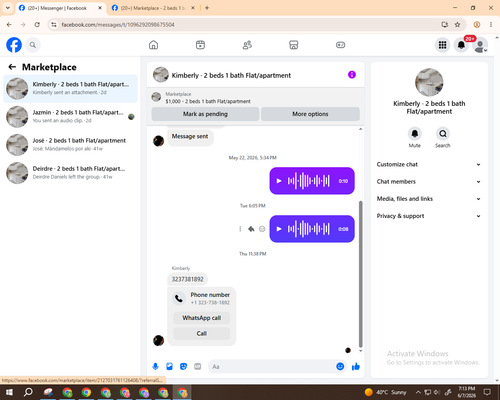Show hidden system tray icons
The image size is (500, 400).
tap(418, 392)
